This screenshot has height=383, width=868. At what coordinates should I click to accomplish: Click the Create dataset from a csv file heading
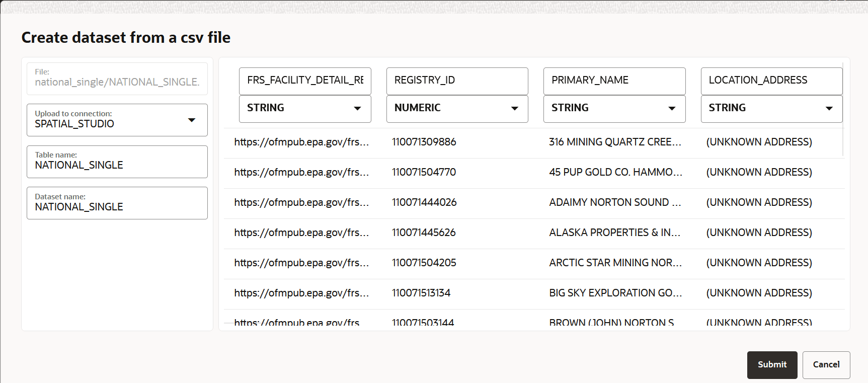126,38
